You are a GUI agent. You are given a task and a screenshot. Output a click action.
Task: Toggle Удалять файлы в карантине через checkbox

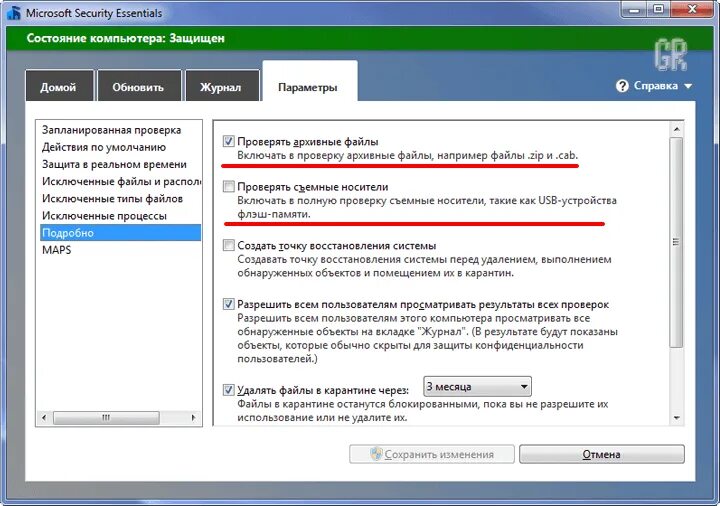tap(228, 390)
